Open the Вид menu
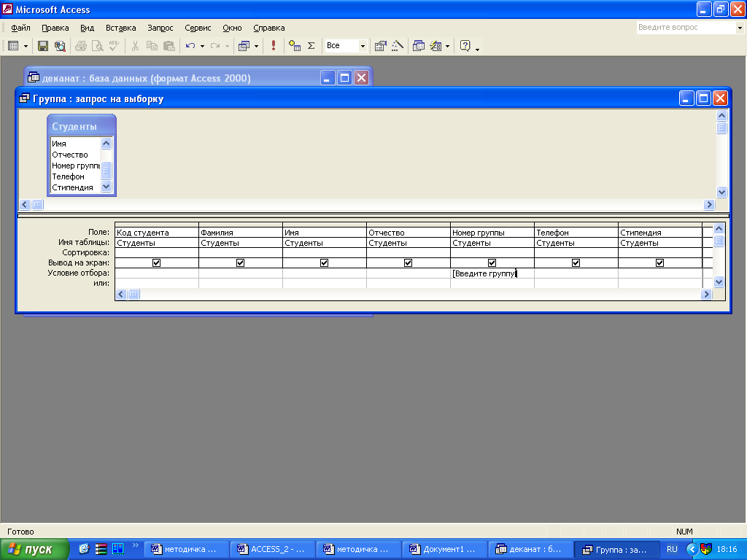 pos(87,28)
